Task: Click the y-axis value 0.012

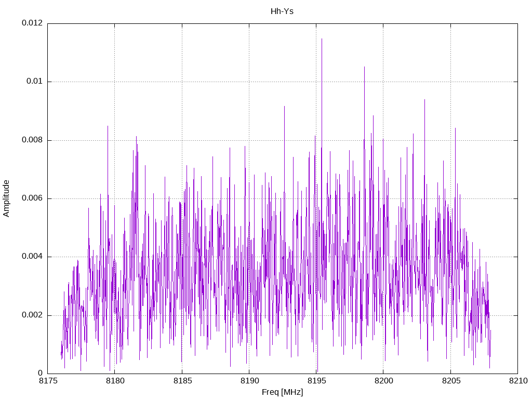Action: (x=32, y=23)
